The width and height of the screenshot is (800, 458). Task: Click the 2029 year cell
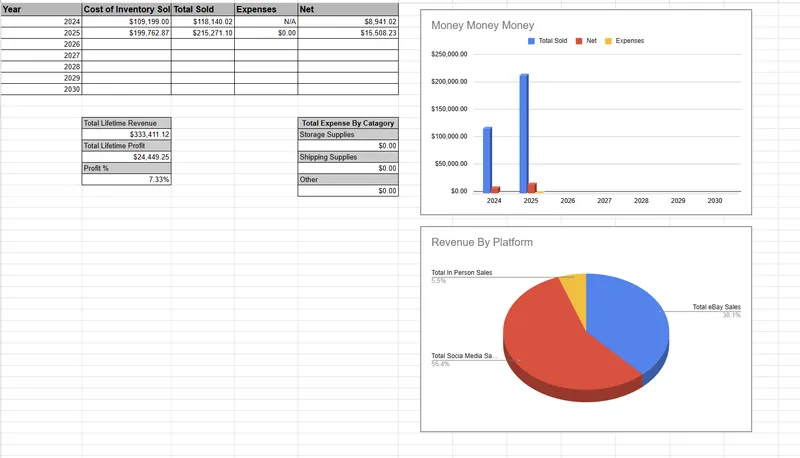pyautogui.click(x=41, y=78)
